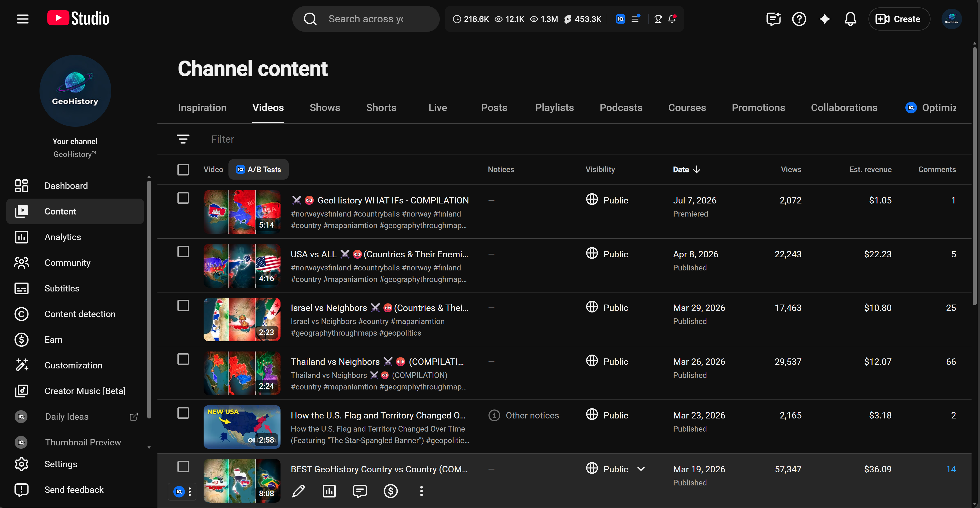Edit details pencil icon for BEST GeoHistory video
Viewport: 980px width, 508px height.
(x=298, y=491)
